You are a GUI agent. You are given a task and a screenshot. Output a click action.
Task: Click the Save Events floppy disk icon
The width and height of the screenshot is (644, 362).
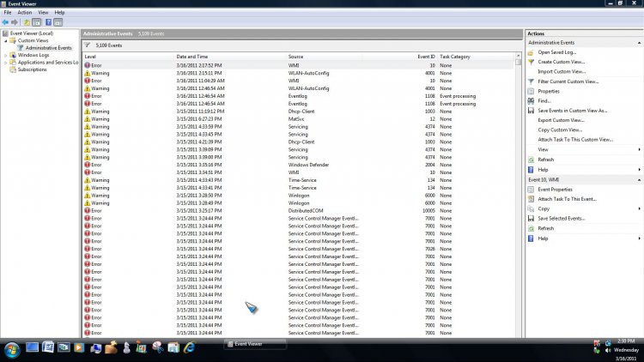click(531, 111)
